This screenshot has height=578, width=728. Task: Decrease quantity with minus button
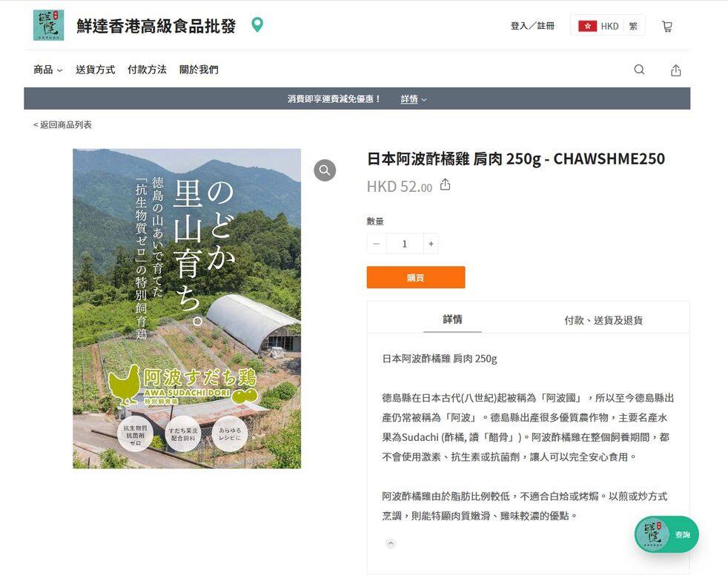[x=377, y=244]
